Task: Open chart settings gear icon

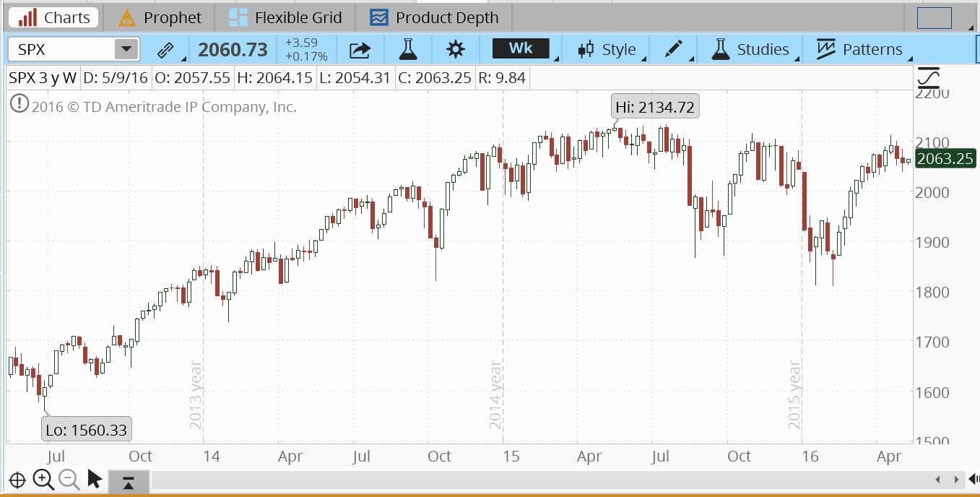Action: coord(455,50)
